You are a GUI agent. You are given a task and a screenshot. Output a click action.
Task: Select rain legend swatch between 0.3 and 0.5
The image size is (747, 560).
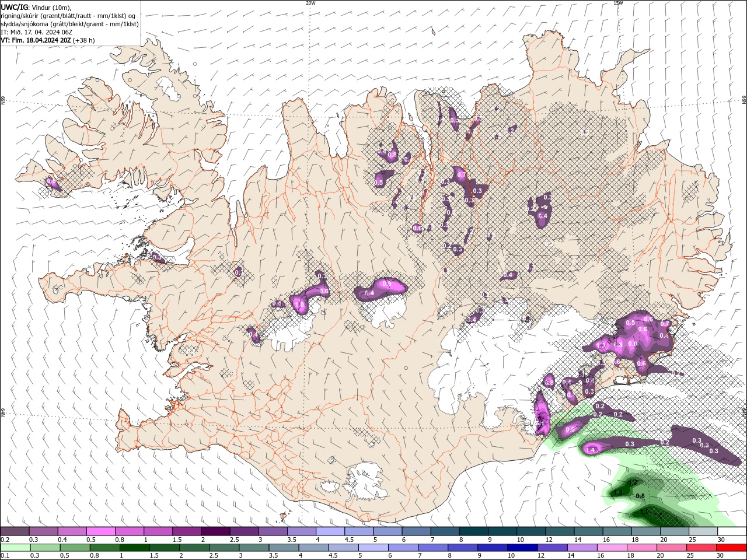[x=46, y=548]
